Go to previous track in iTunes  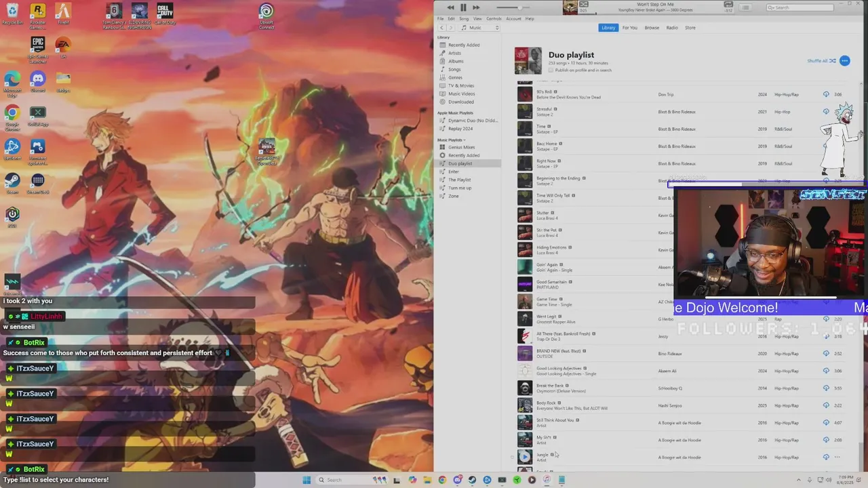pos(451,7)
